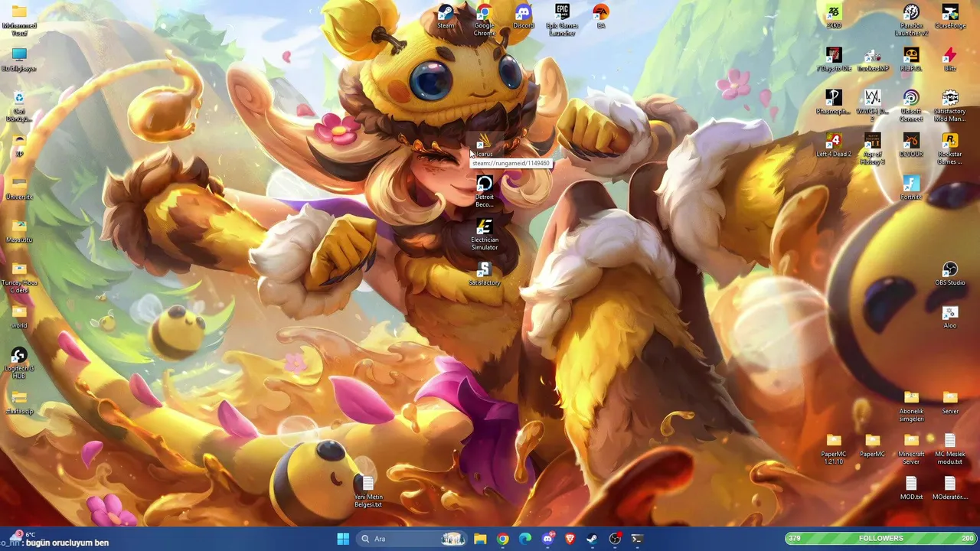Launch Google Chrome from the desktop shortcut
The height and width of the screenshot is (551, 980).
pyautogui.click(x=485, y=20)
